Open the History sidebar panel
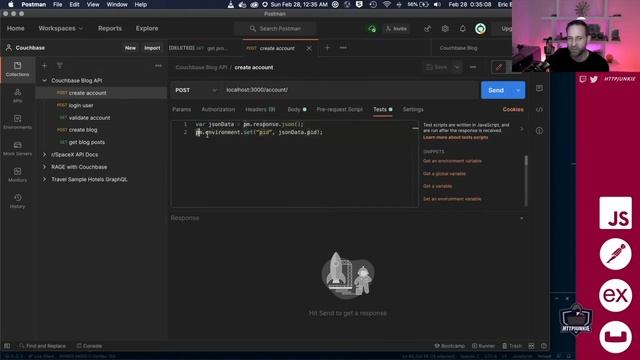Screen dimensions: 640x360 click(x=17, y=201)
